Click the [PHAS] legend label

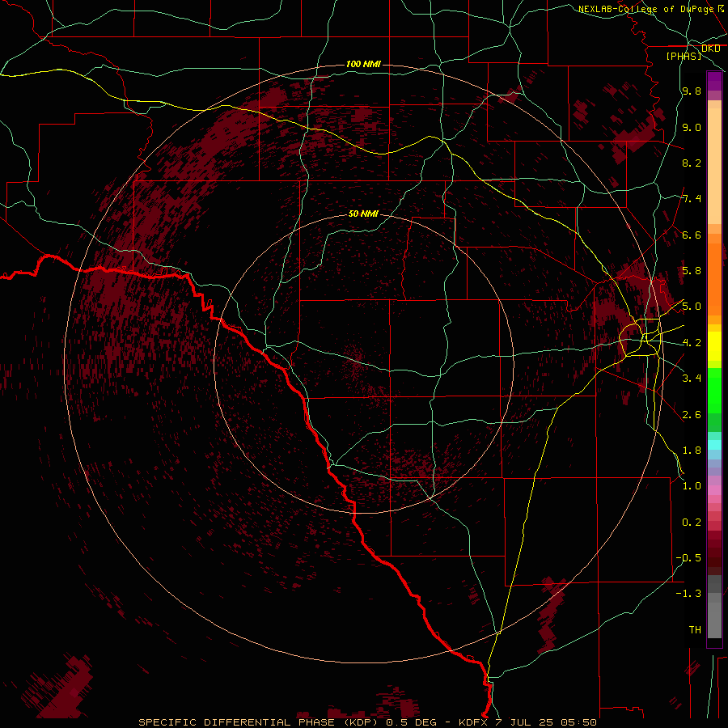point(684,56)
